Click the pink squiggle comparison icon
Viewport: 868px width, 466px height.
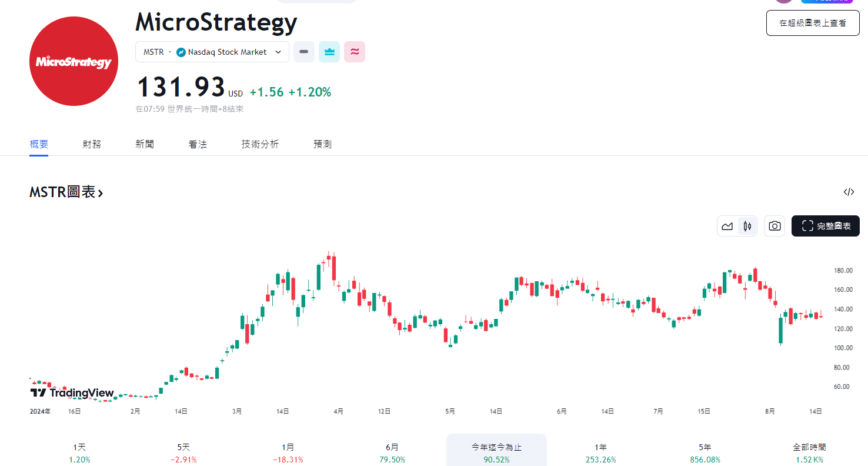coord(355,52)
